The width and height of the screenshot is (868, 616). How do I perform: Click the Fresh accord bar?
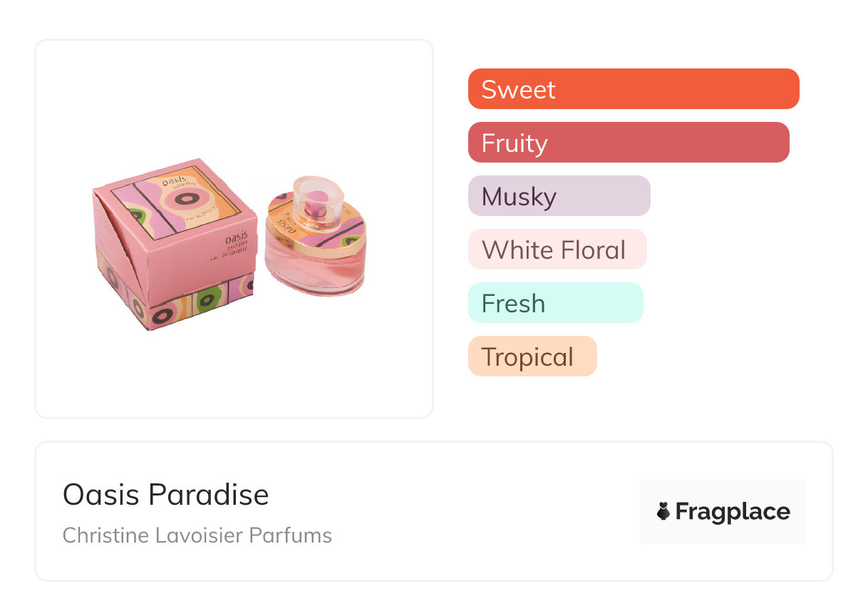555,303
